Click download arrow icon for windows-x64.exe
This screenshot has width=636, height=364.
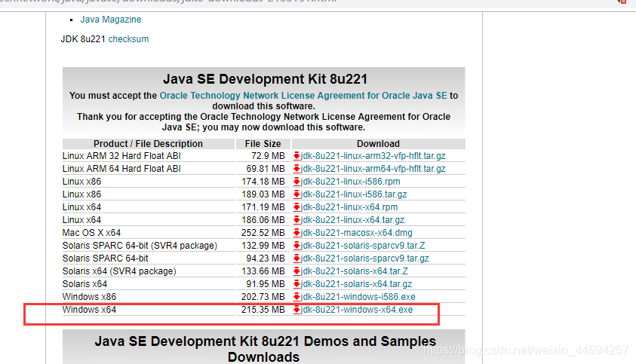click(x=296, y=310)
